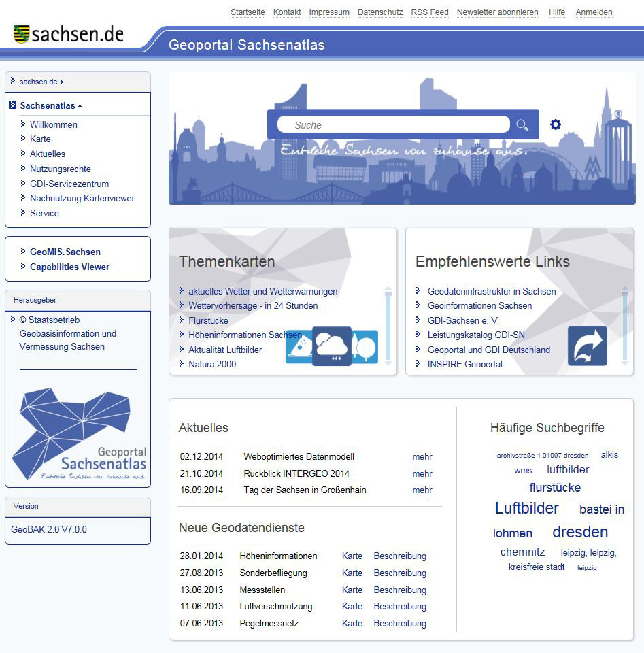This screenshot has width=644, height=653.
Task: Click GeoBAK 2.0 V7.0.0 version text
Action: point(49,530)
